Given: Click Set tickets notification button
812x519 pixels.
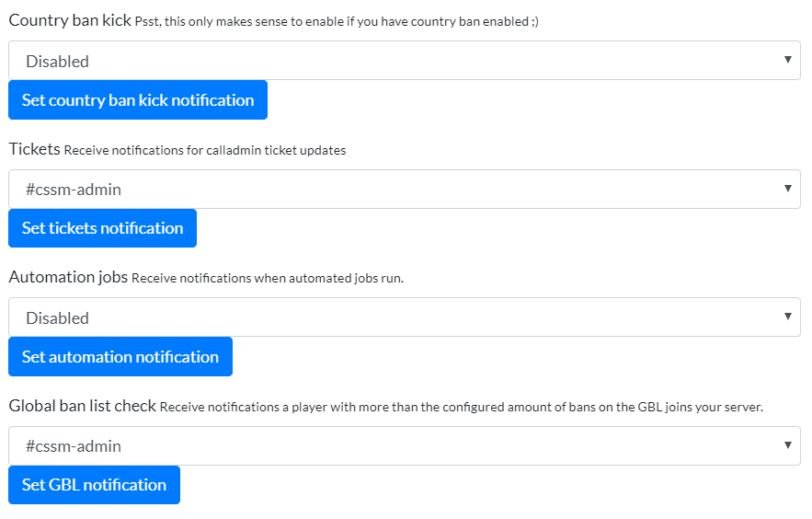Looking at the screenshot, I should (x=103, y=228).
